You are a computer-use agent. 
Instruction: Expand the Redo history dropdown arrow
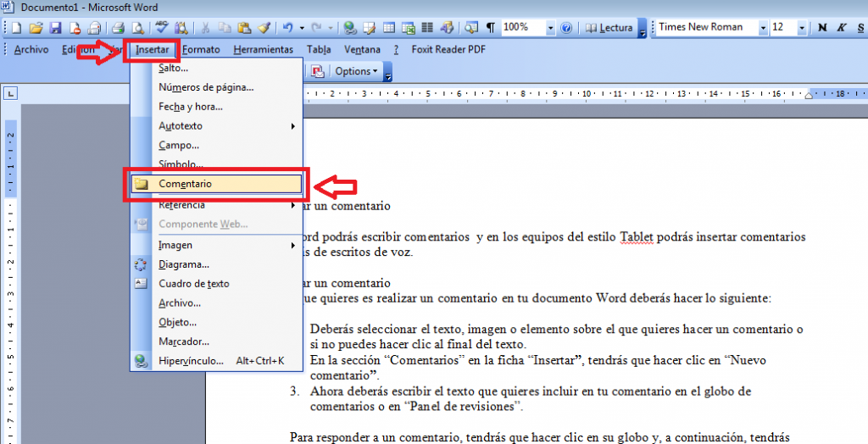[x=331, y=28]
